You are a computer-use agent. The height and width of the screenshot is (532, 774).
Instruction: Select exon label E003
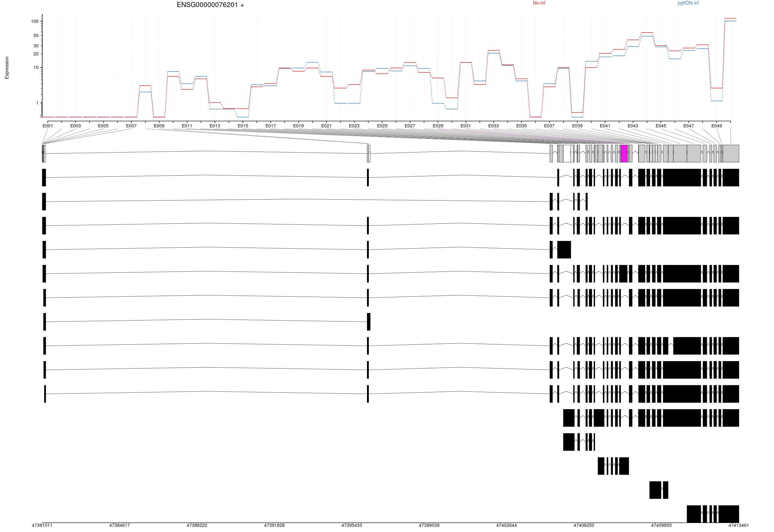coord(76,126)
